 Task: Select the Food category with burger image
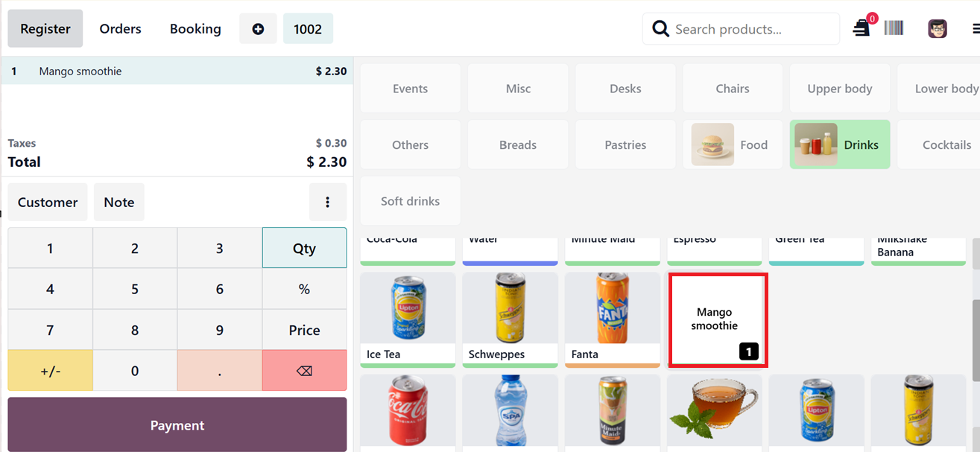tap(733, 144)
